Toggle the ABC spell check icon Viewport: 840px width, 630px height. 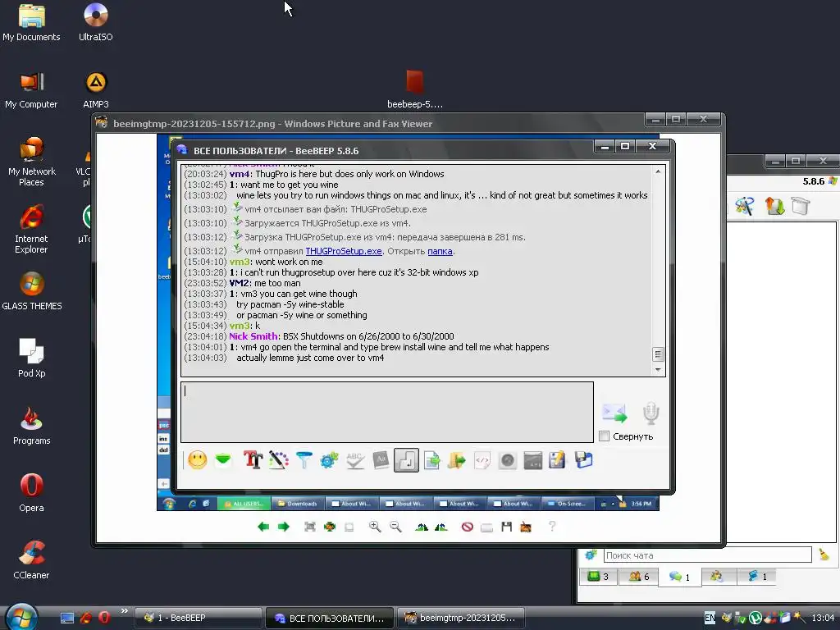pyautogui.click(x=354, y=459)
